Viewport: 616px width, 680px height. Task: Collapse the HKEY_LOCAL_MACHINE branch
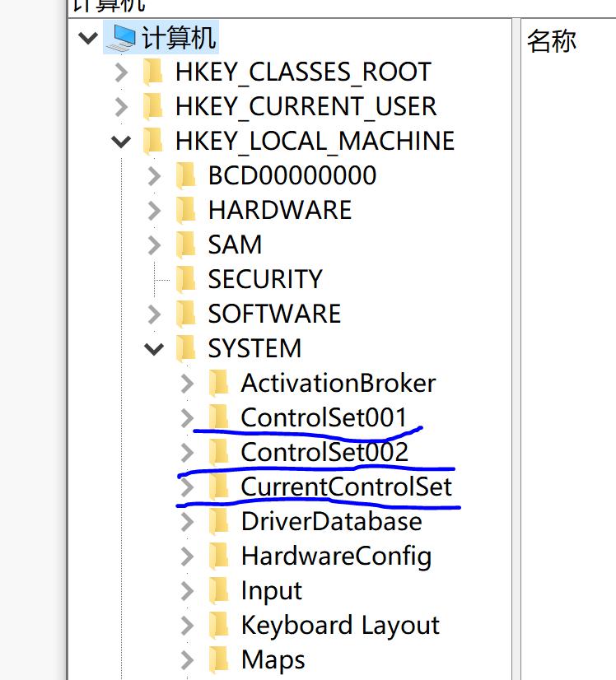coord(121,142)
